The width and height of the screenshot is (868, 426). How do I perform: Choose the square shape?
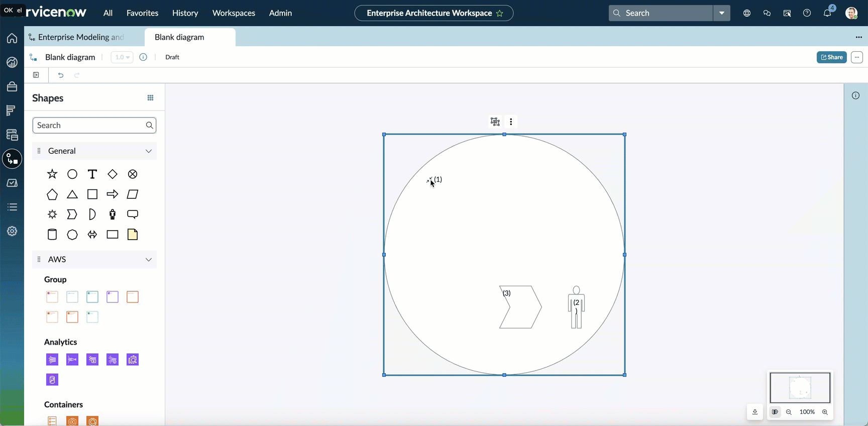click(92, 194)
